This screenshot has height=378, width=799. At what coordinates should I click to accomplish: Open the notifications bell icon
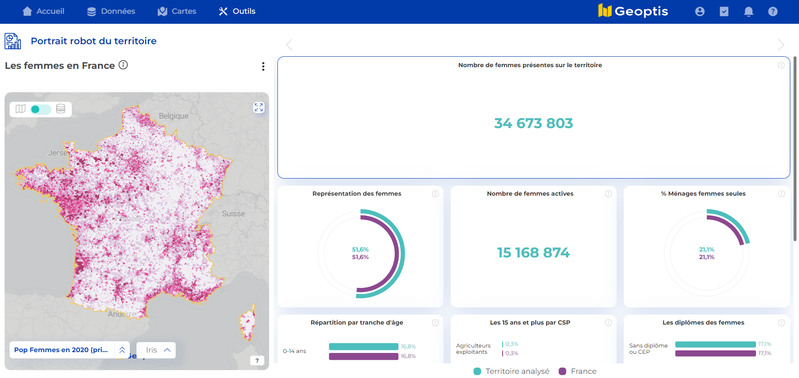[x=749, y=11]
